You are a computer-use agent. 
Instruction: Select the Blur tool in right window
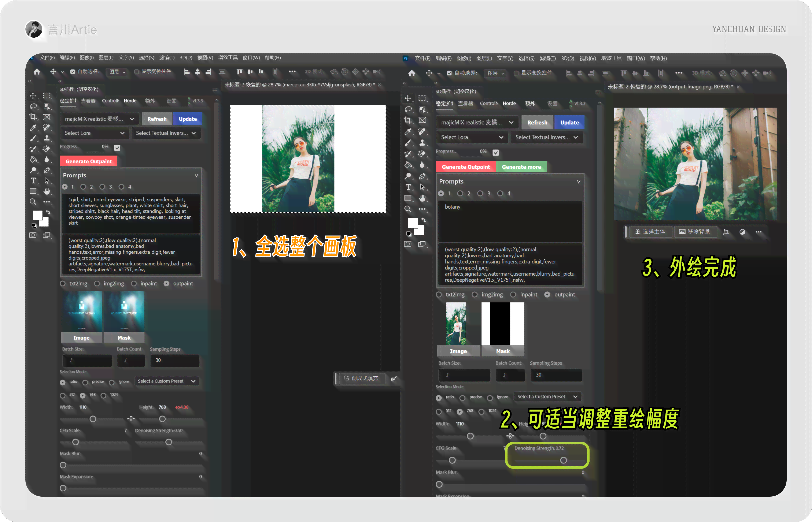(422, 165)
